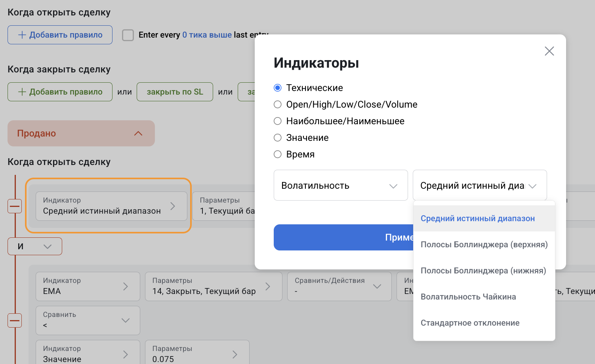The width and height of the screenshot is (595, 364).
Task: Open the И logical operator dropdown
Action: tap(35, 246)
